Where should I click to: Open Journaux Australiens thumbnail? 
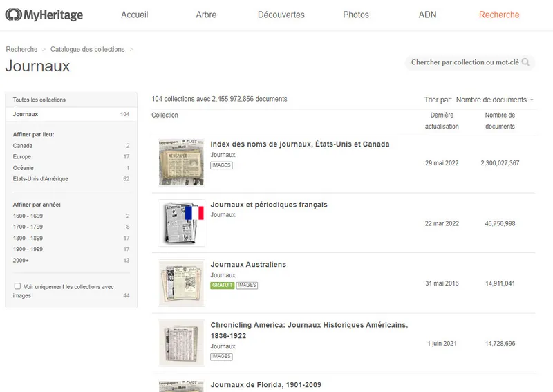[181, 283]
